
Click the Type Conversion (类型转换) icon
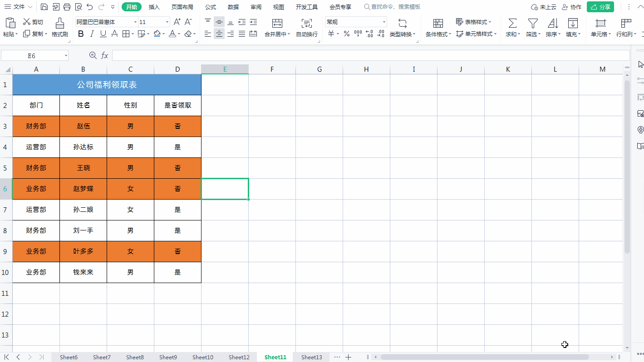tap(402, 23)
